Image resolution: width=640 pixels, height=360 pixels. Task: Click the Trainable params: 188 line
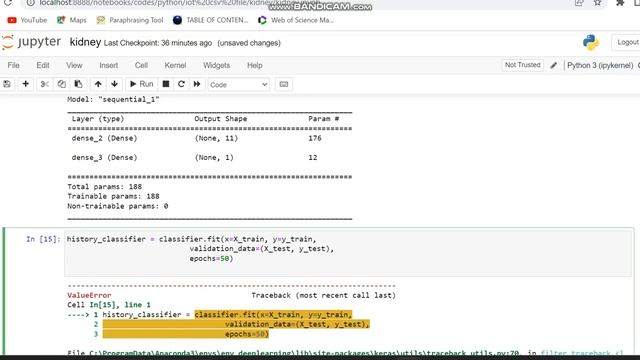point(113,196)
